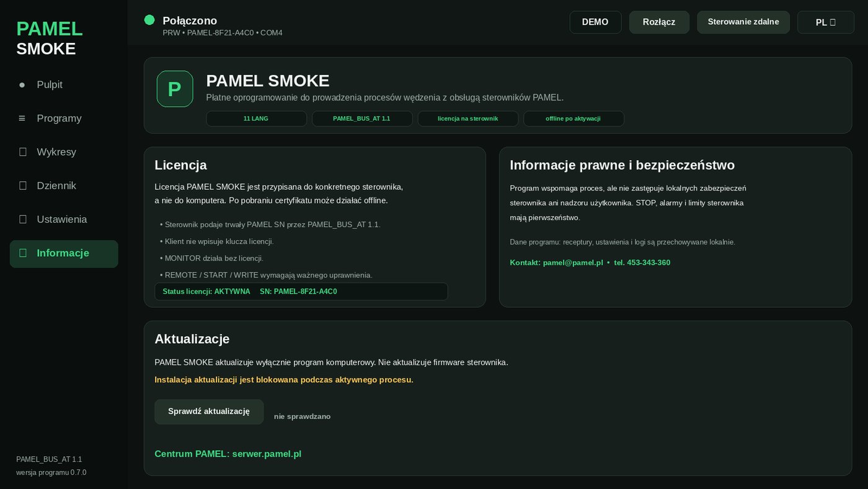868x489 pixels.
Task: Click the 'Dane programu: receptury, ustawienia' note
Action: [x=622, y=242]
